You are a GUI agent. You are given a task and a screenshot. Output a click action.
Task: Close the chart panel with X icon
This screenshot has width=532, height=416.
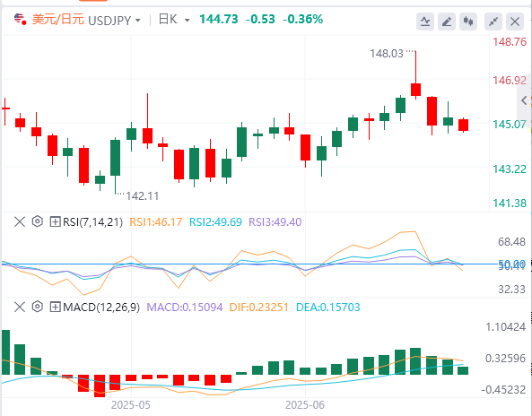515,22
